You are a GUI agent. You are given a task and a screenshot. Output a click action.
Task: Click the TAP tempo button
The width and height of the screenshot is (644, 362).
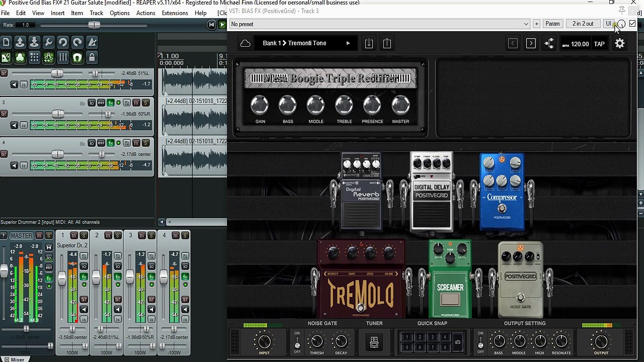(599, 44)
